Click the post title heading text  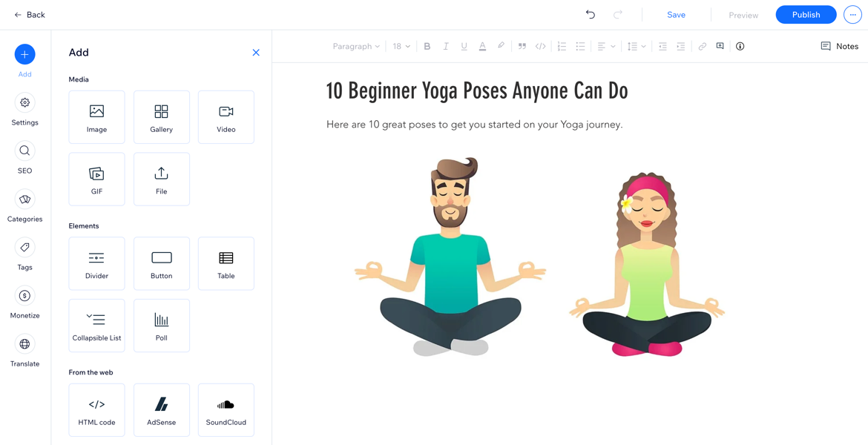(477, 91)
